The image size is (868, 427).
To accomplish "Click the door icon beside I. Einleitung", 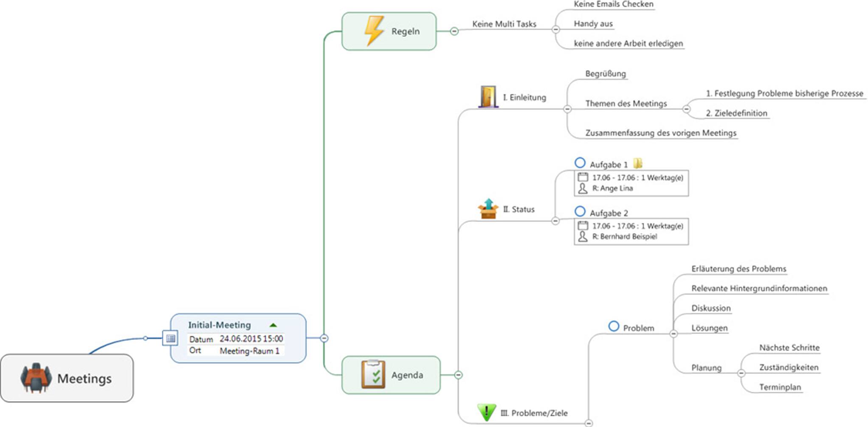I will pos(488,97).
